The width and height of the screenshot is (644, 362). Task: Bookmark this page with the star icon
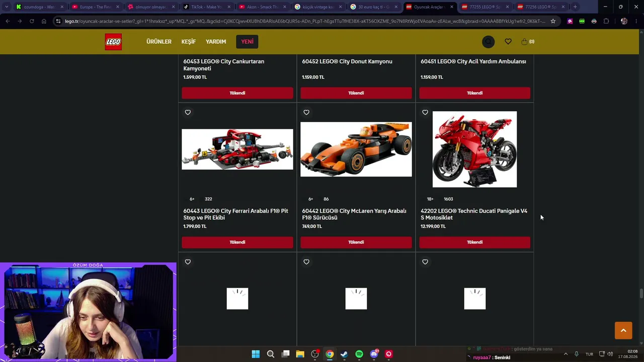(553, 21)
